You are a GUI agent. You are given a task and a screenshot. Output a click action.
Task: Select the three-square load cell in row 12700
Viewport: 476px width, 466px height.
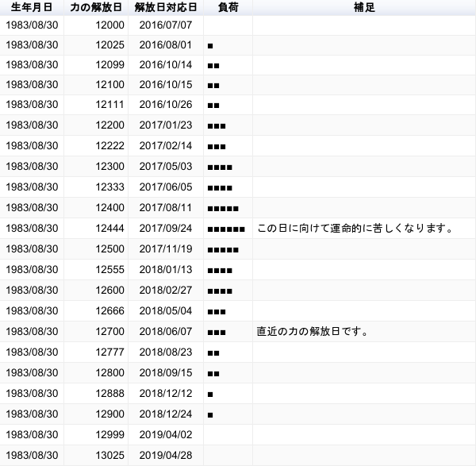tap(228, 331)
